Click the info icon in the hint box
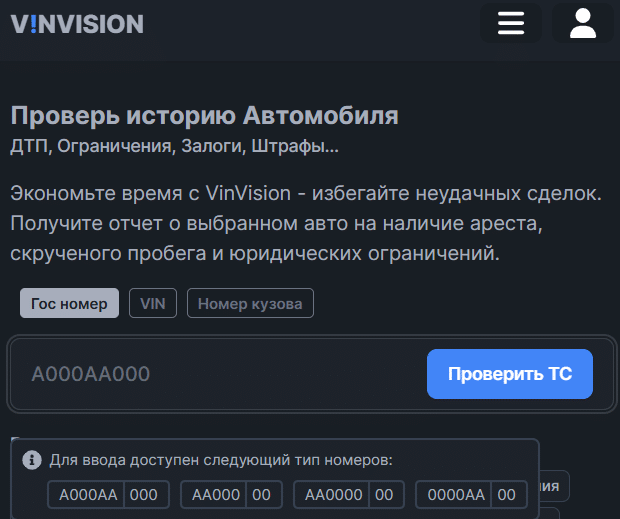The height and width of the screenshot is (519, 620). click(x=32, y=460)
